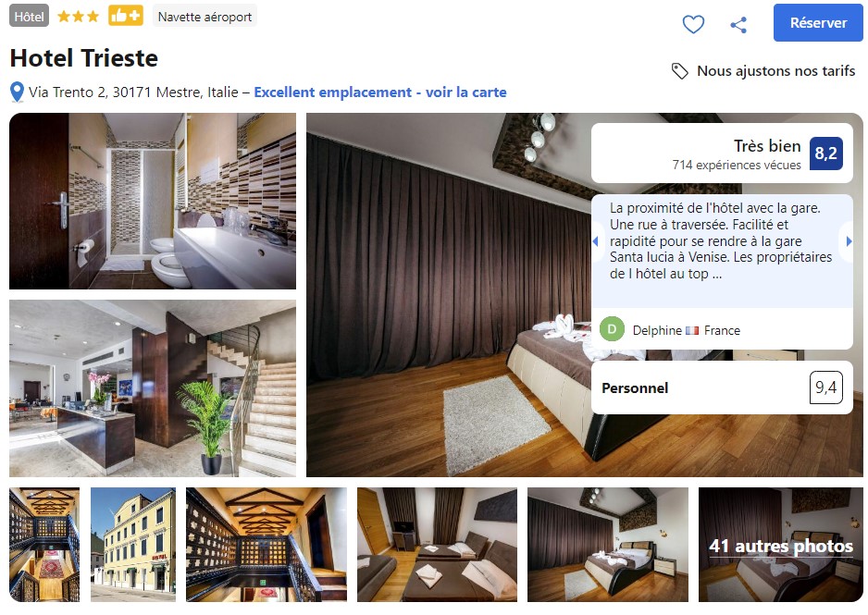Click the Réserver button
The height and width of the screenshot is (615, 868).
(818, 23)
